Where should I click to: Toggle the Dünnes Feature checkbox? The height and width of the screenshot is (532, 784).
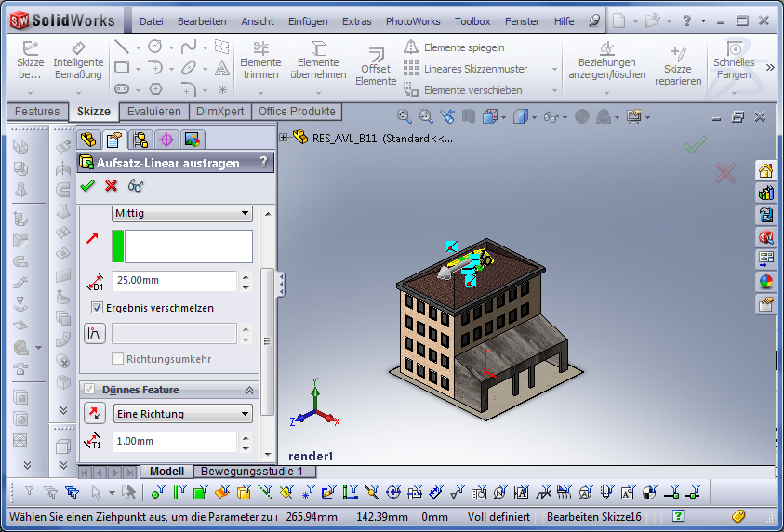[x=90, y=390]
